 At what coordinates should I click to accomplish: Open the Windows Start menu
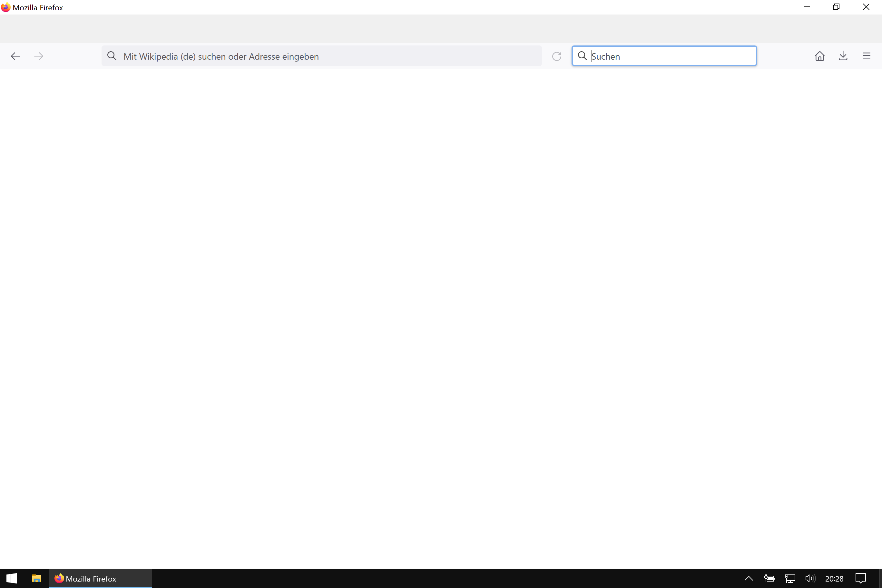pyautogui.click(x=12, y=578)
